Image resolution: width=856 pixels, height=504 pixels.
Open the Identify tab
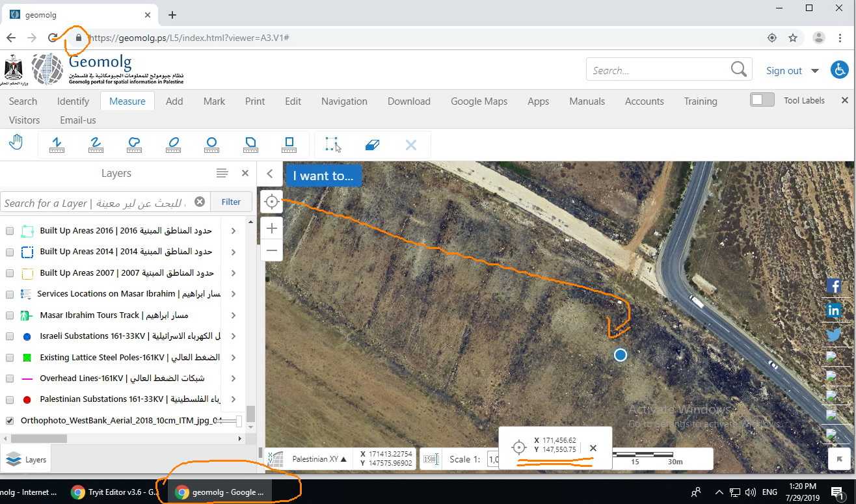pyautogui.click(x=73, y=101)
